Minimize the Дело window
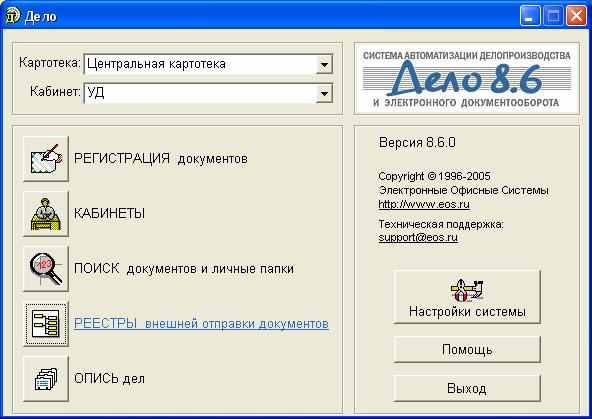 (x=530, y=16)
